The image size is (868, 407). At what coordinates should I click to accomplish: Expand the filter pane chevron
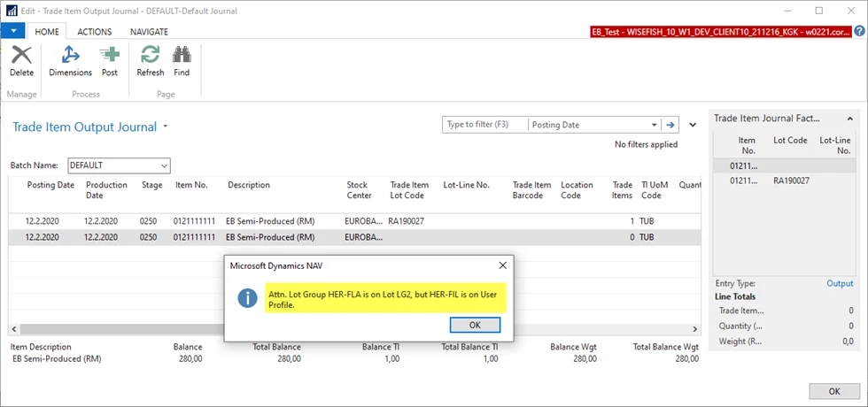point(693,125)
